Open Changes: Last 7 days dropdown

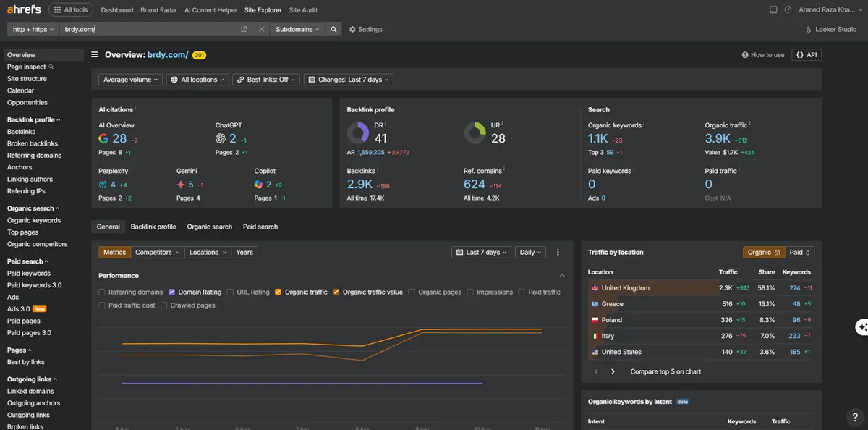pyautogui.click(x=349, y=80)
